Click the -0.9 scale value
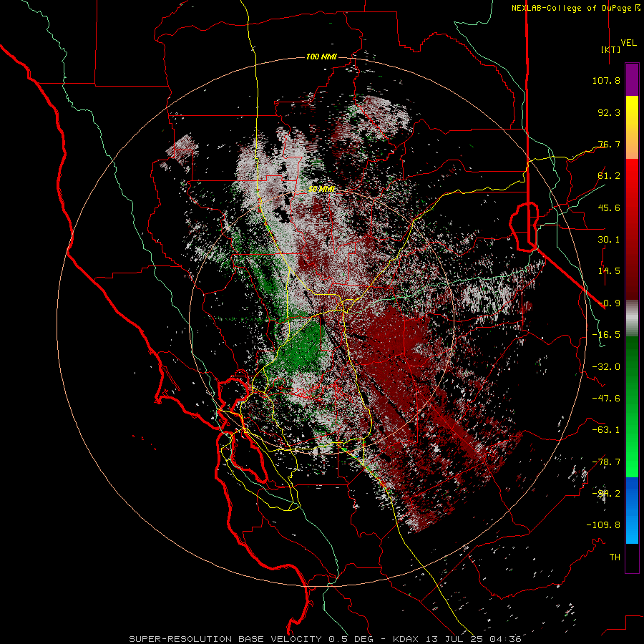This screenshot has height=644, width=644. click(609, 303)
